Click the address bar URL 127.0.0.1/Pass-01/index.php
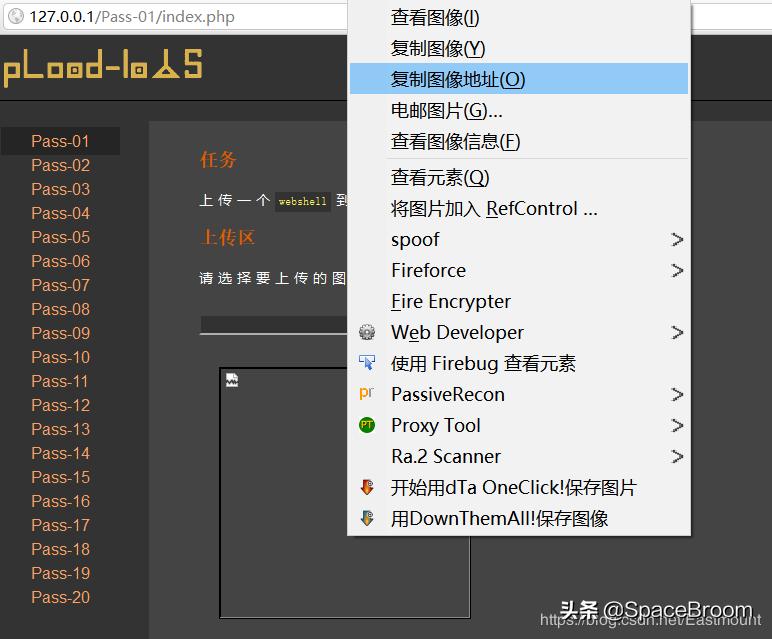 132,17
